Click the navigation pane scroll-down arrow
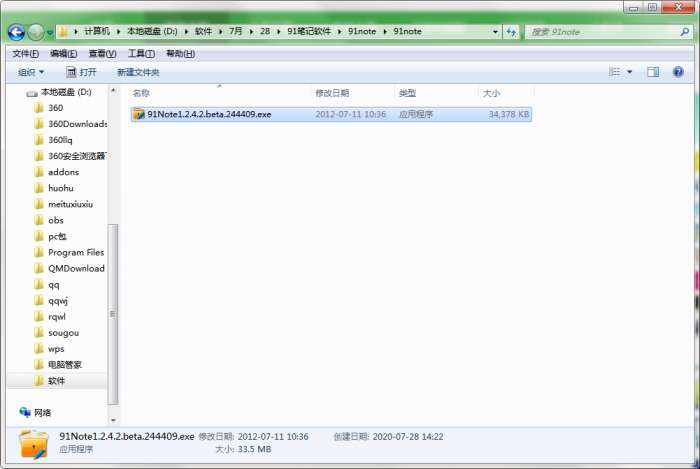Viewport: 700px width, 469px height. click(113, 420)
